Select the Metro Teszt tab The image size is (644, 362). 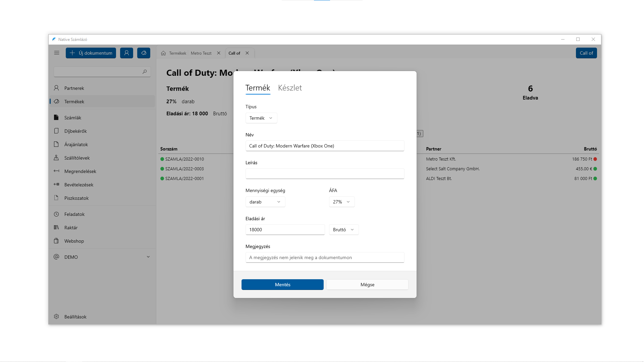(x=201, y=53)
